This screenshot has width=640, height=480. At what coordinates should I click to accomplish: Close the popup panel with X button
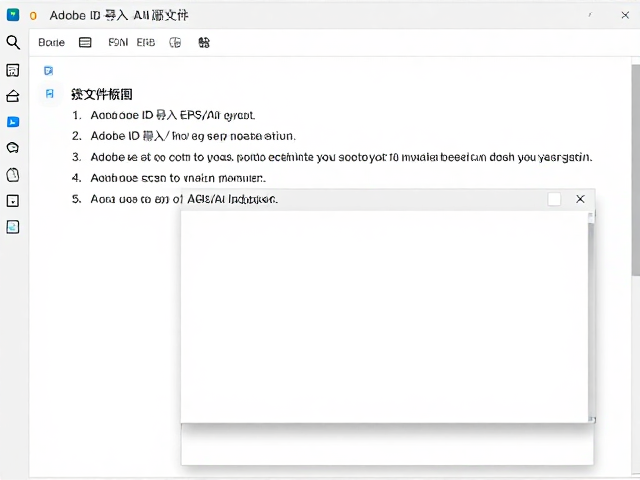[580, 199]
